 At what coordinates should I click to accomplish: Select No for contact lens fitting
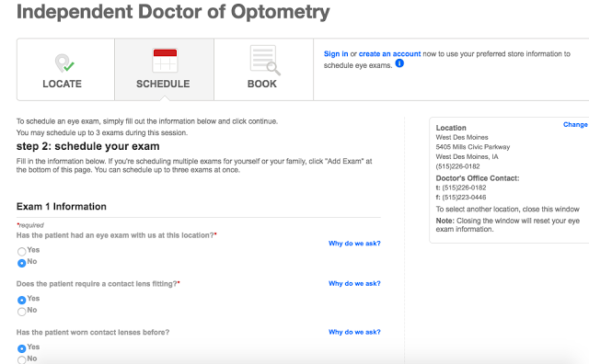coord(22,311)
